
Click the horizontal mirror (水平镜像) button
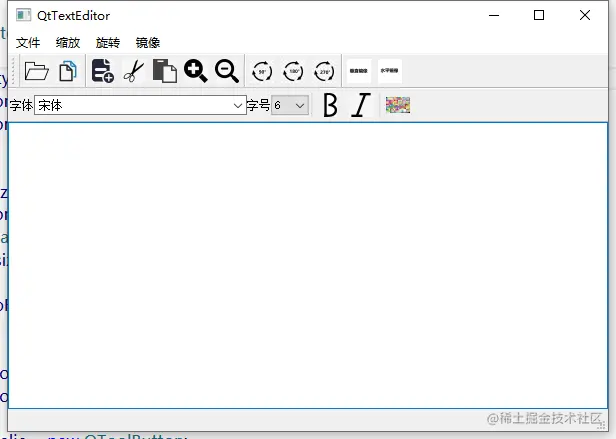[x=390, y=71]
